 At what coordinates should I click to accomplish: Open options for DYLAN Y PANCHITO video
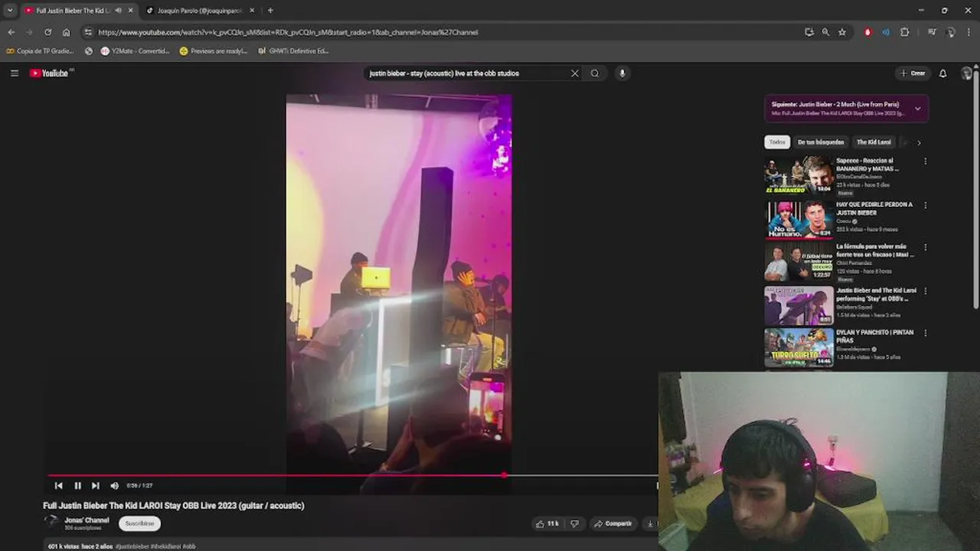(926, 333)
